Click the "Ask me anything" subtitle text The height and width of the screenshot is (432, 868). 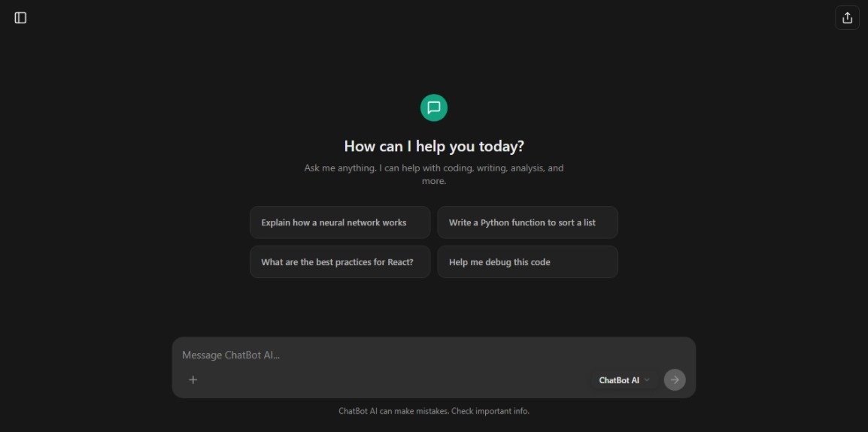tap(434, 174)
